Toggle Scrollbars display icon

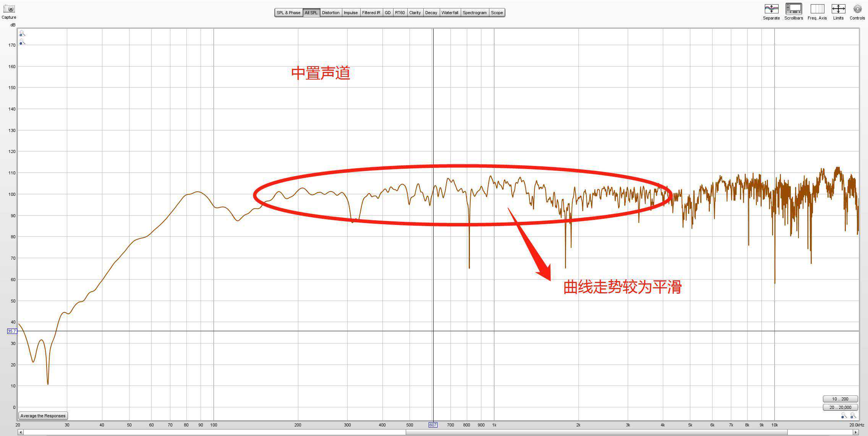coord(794,9)
